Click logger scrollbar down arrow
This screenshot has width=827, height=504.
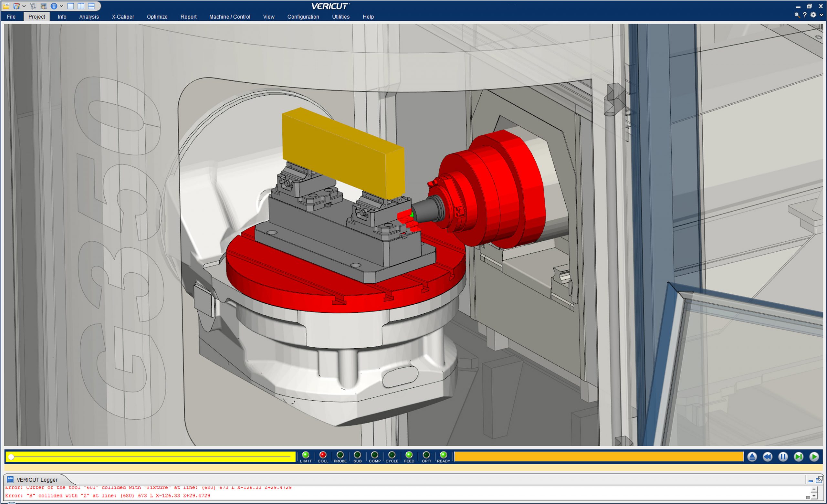pyautogui.click(x=814, y=496)
